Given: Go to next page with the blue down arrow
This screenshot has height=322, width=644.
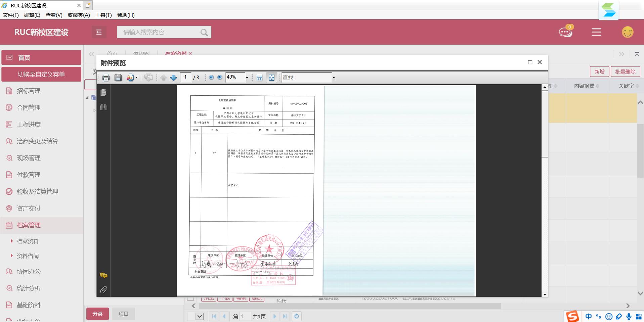Looking at the screenshot, I should tap(174, 78).
